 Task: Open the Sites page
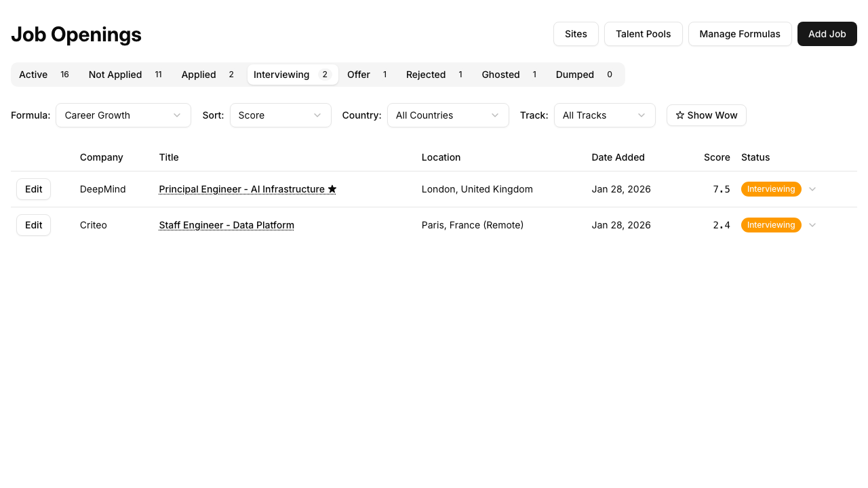pyautogui.click(x=576, y=34)
